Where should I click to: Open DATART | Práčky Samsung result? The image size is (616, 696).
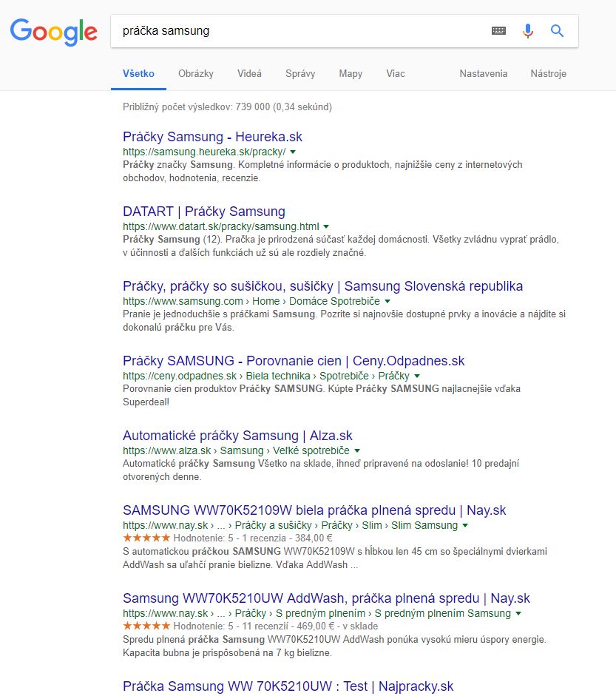[204, 212]
